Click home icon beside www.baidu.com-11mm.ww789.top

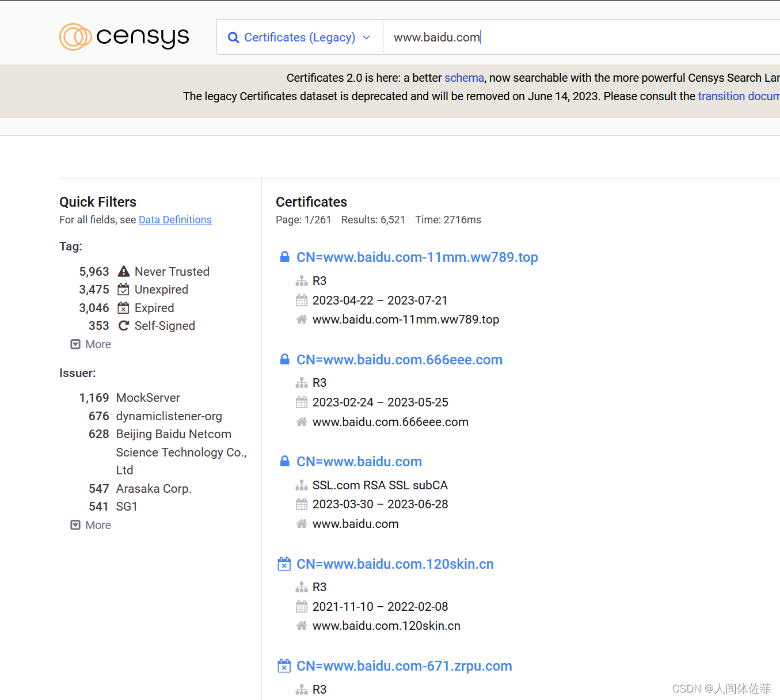point(302,319)
